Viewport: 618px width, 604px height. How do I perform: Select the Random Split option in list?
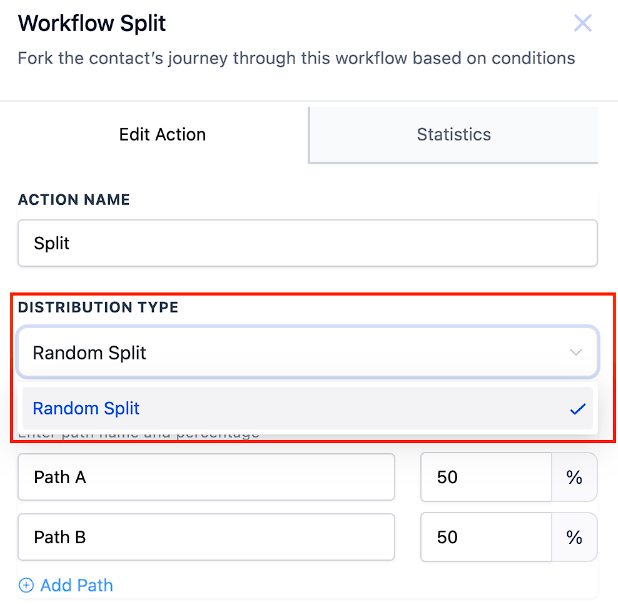307,408
